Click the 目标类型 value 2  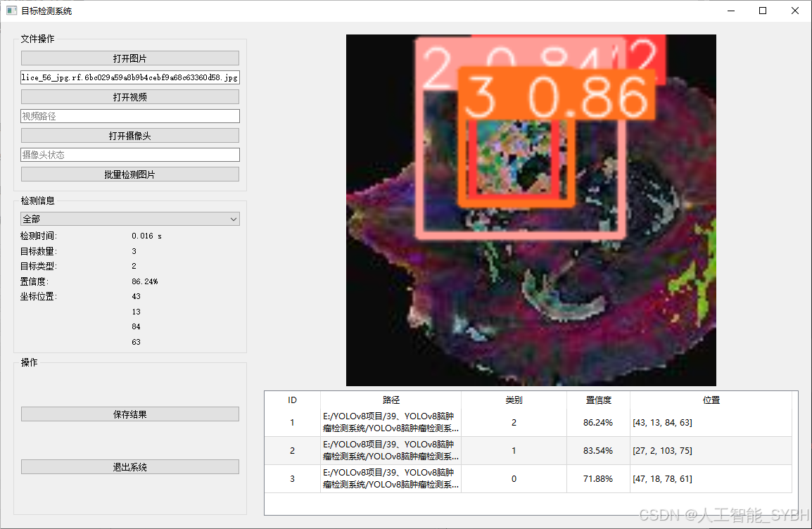point(134,266)
